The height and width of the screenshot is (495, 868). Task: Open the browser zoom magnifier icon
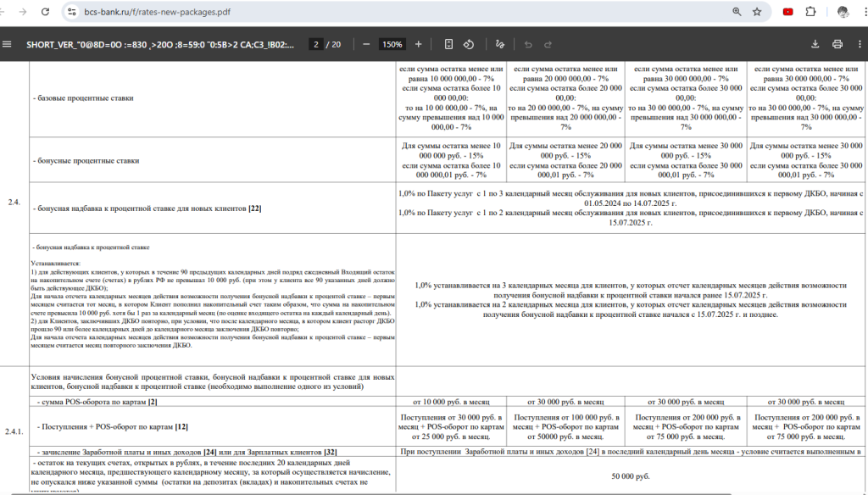point(737,12)
